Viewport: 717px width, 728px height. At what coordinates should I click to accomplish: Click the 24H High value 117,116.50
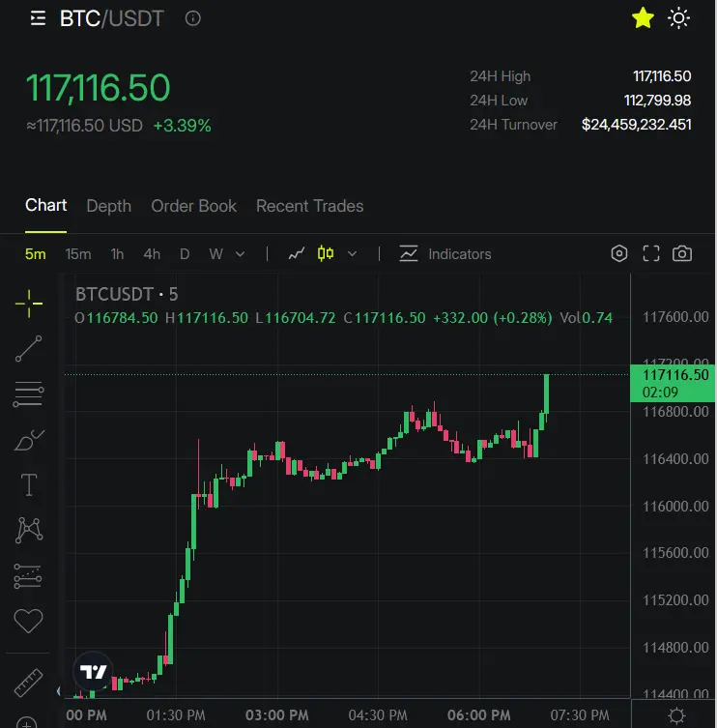[662, 76]
